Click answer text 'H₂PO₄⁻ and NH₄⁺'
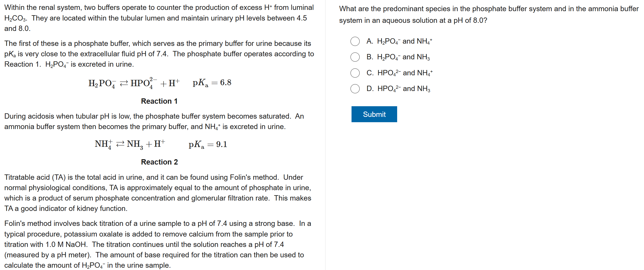 click(404, 41)
